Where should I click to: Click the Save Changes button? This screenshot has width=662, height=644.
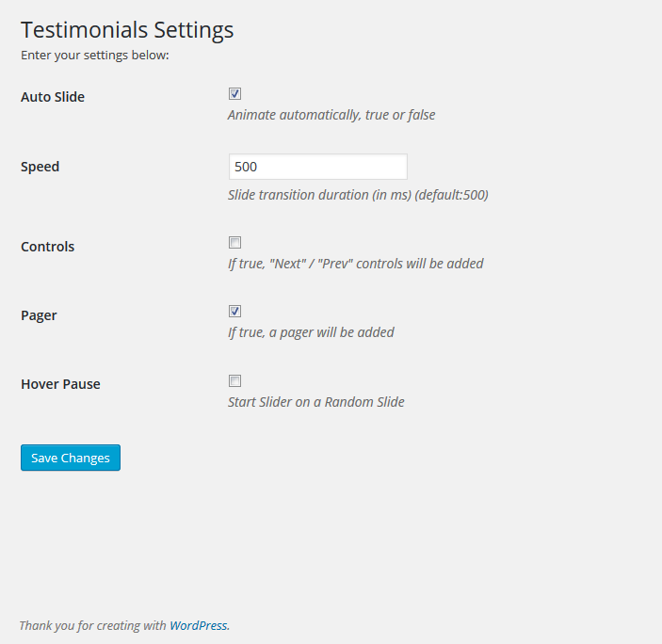[x=71, y=458]
